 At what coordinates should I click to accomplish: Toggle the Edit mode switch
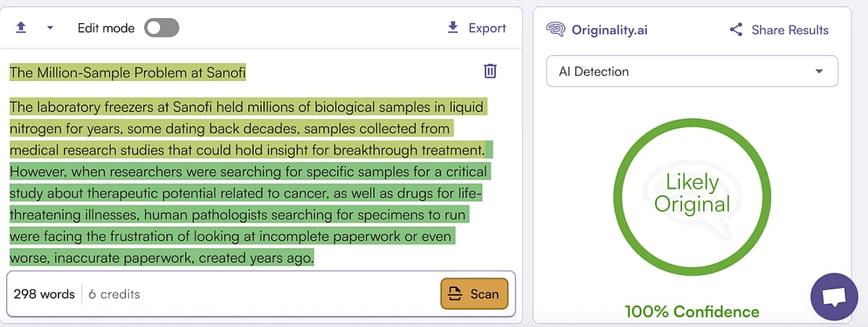[161, 28]
